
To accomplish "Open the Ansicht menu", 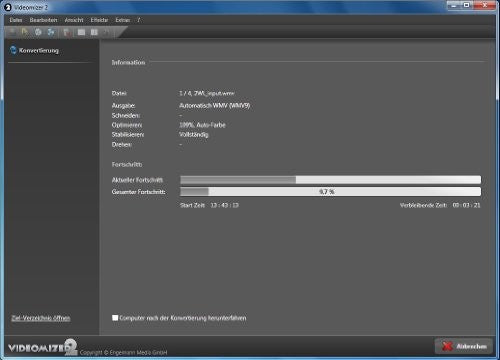I will click(74, 20).
